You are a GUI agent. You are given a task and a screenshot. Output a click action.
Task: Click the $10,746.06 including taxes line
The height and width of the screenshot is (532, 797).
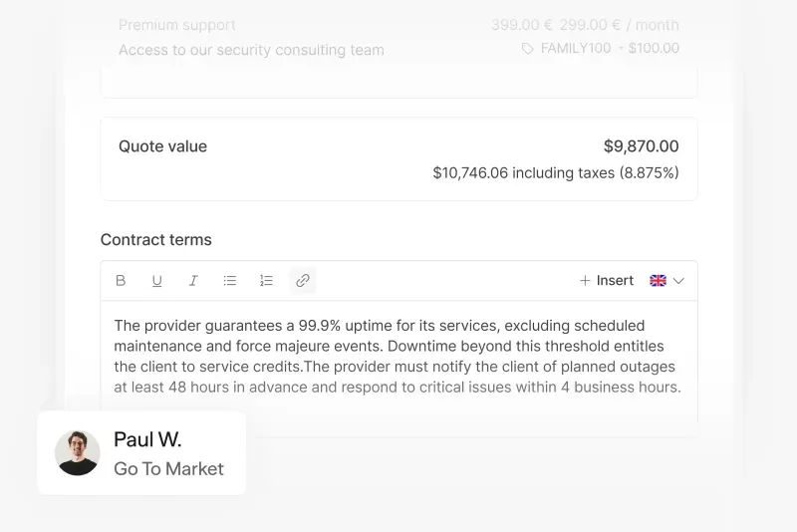555,172
